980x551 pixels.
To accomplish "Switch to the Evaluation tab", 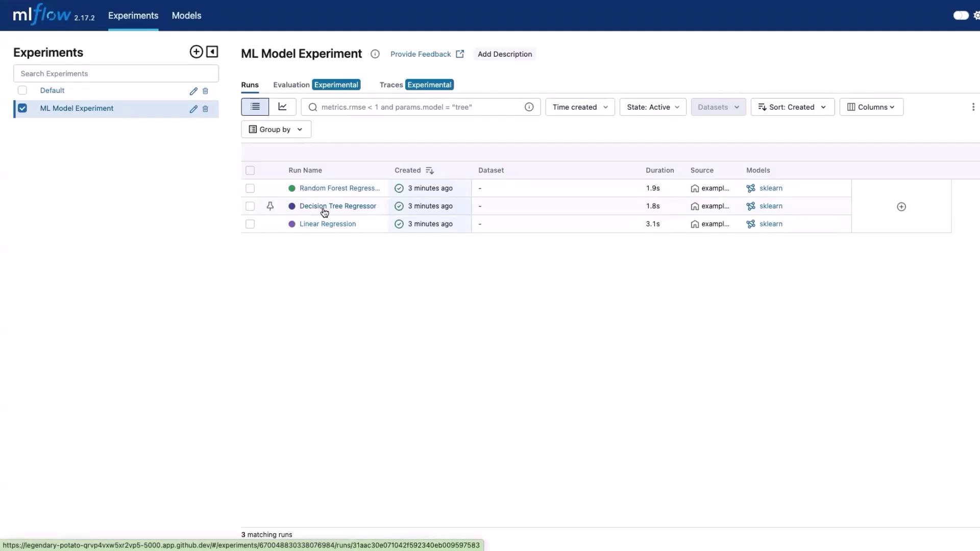I will click(291, 85).
